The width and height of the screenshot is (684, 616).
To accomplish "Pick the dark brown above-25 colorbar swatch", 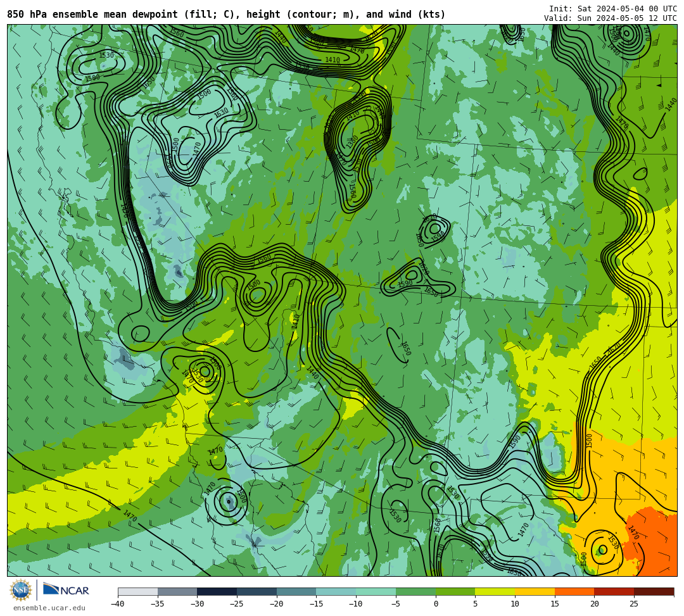I will pos(654,591).
